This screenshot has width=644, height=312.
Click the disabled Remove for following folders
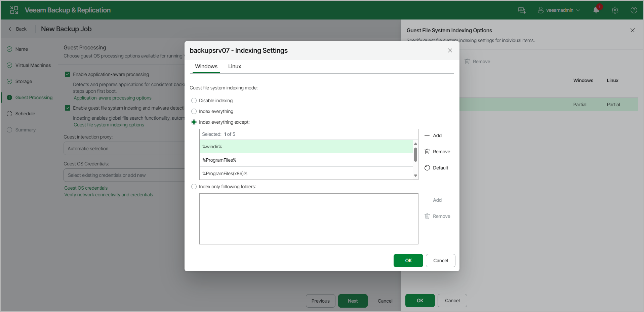437,216
